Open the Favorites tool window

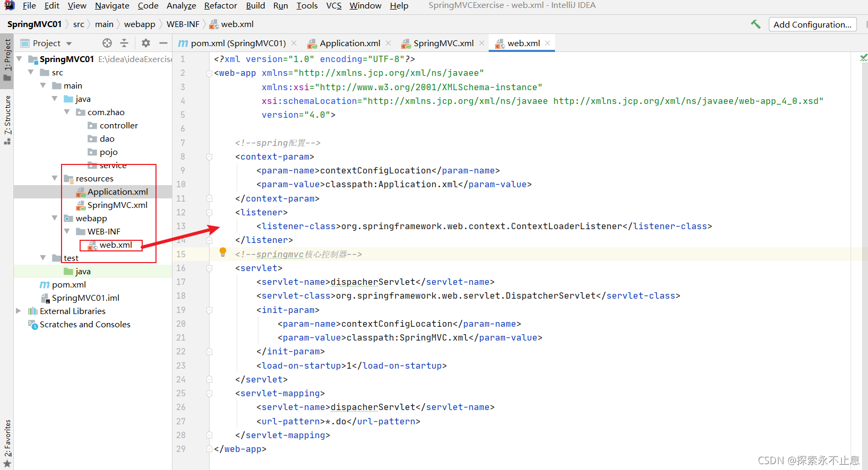(x=7, y=443)
